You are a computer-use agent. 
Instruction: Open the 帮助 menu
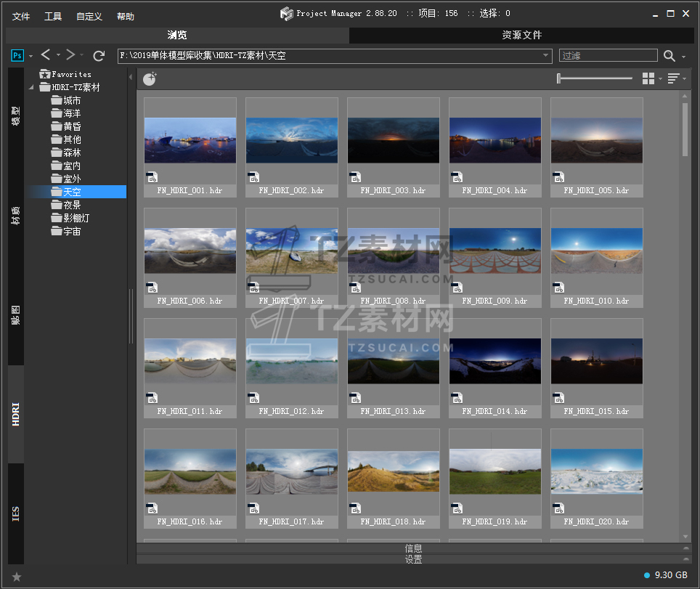126,17
